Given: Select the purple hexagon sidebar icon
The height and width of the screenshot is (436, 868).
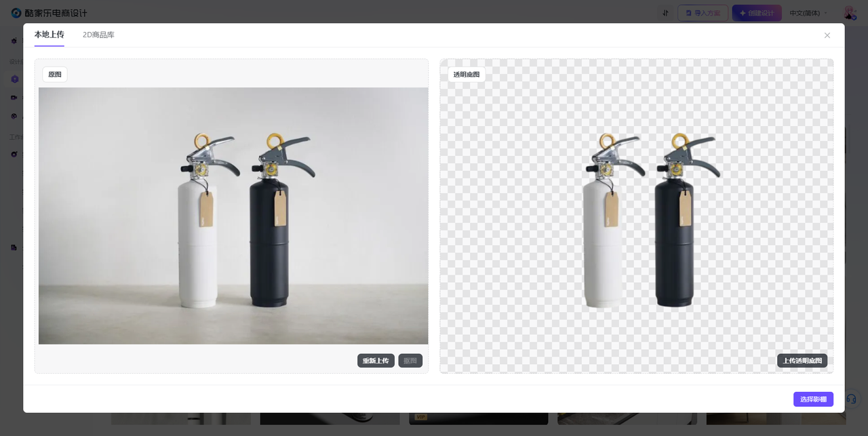Looking at the screenshot, I should [15, 79].
